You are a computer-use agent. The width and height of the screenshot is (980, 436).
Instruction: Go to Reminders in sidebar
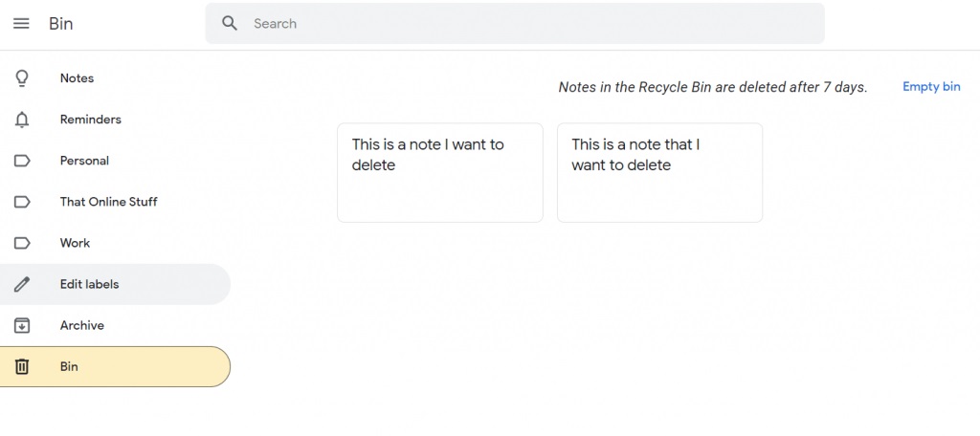(90, 120)
